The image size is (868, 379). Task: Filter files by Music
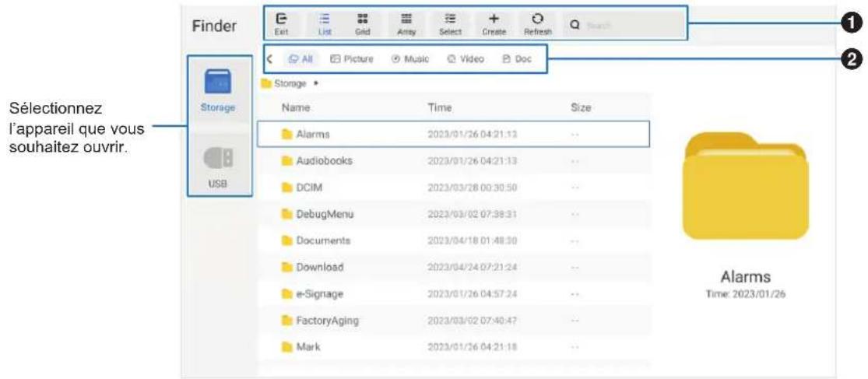pyautogui.click(x=410, y=58)
